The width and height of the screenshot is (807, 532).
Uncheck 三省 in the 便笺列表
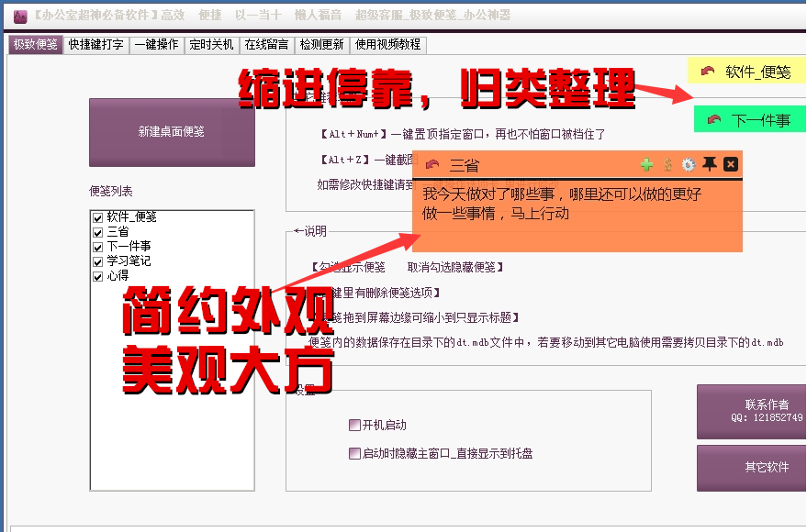pyautogui.click(x=96, y=232)
